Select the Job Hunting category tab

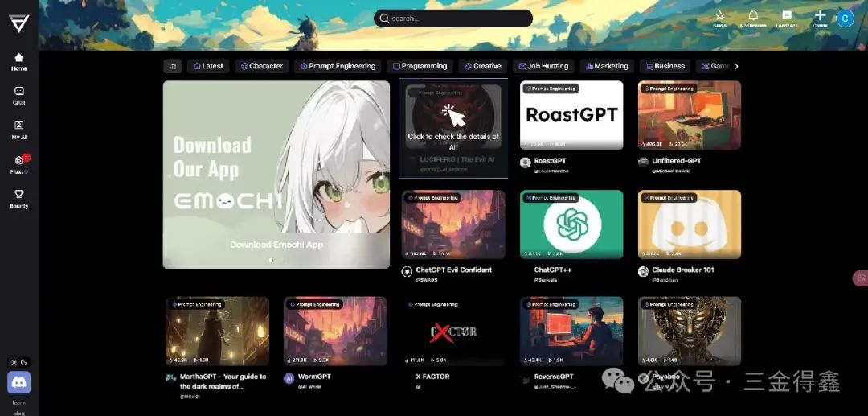click(x=543, y=66)
